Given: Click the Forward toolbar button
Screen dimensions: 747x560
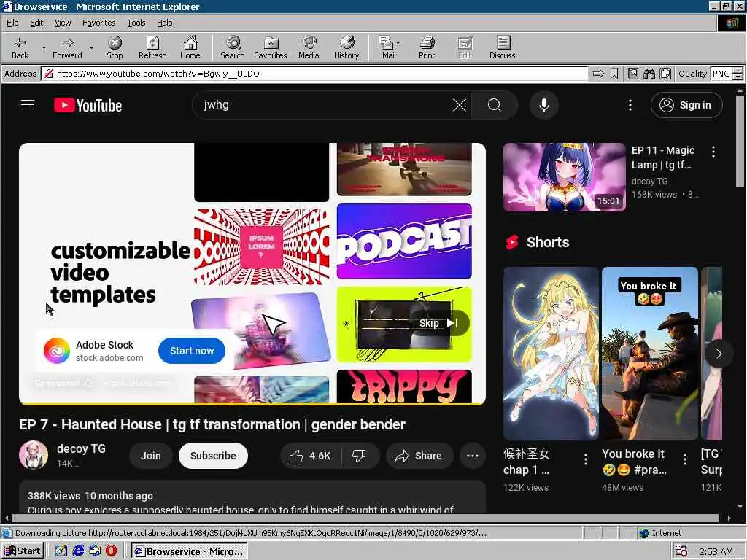Looking at the screenshot, I should [67, 47].
